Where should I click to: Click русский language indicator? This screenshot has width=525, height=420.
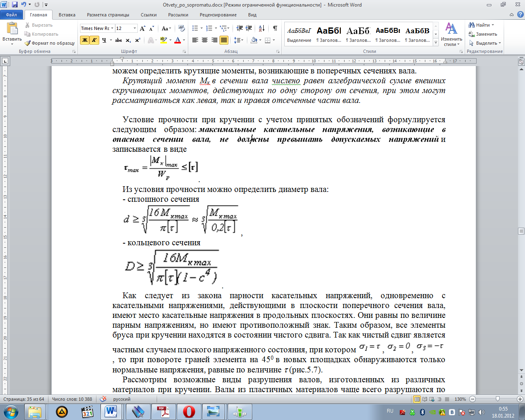(x=122, y=399)
